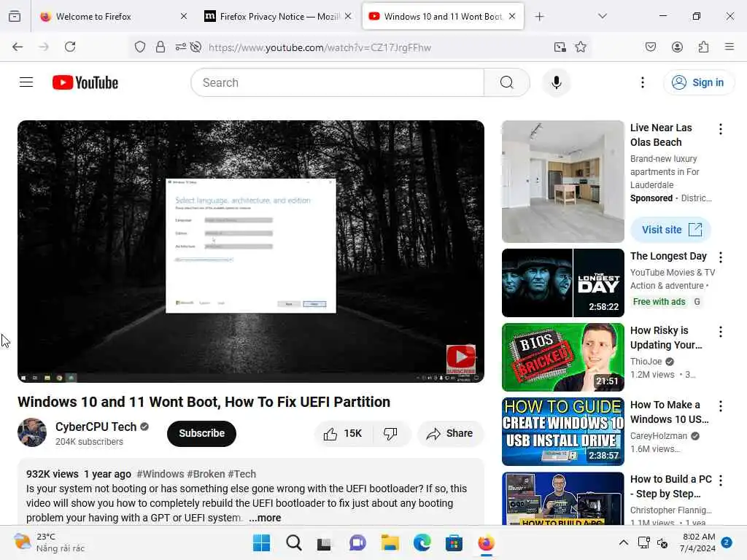Open Picture-in-Picture icon in address bar
This screenshot has width=747, height=560.
(560, 47)
